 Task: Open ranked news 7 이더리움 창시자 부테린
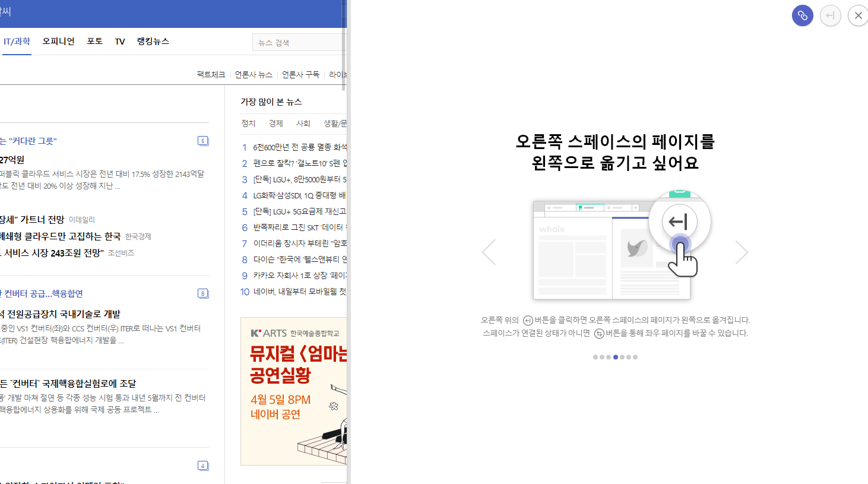click(300, 243)
